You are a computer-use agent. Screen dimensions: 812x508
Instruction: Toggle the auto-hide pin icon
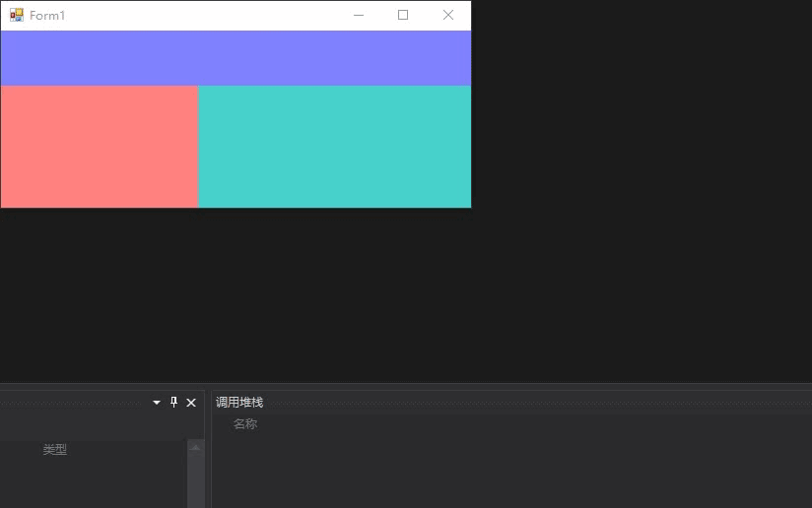click(174, 402)
